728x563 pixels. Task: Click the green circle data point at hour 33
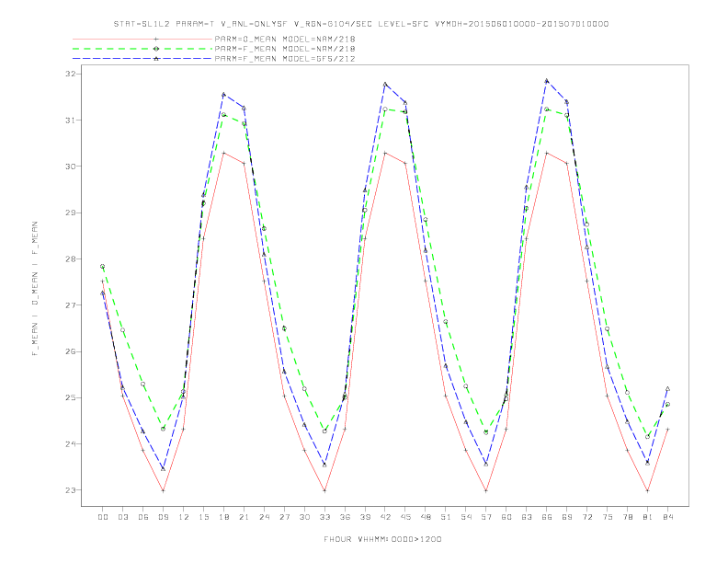click(324, 431)
